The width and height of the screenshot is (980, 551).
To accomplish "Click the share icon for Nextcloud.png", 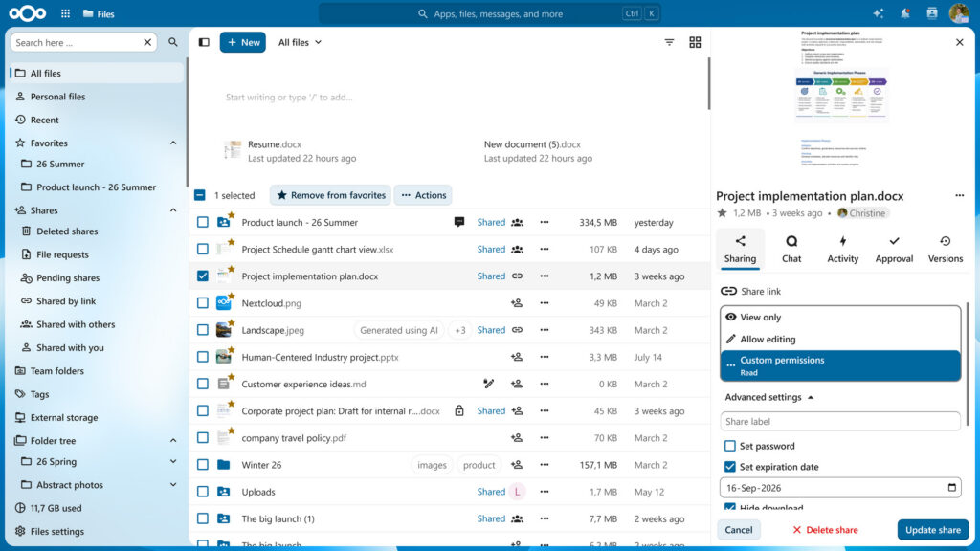I will 517,303.
